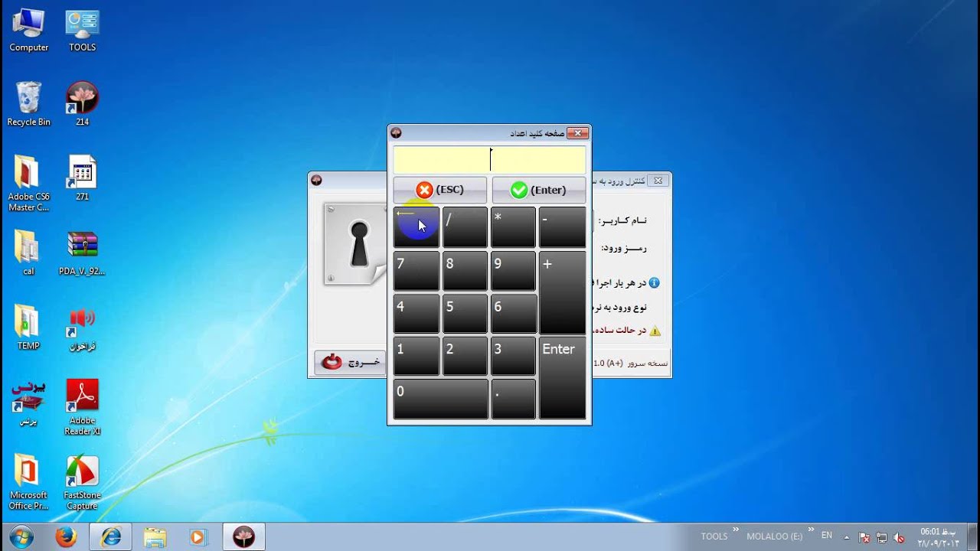This screenshot has height=551, width=980.
Task: Click the 5 key on keypad
Action: (x=465, y=314)
